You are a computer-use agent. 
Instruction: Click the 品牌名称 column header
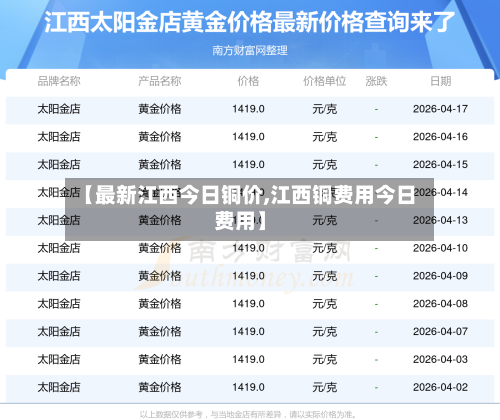(59, 81)
